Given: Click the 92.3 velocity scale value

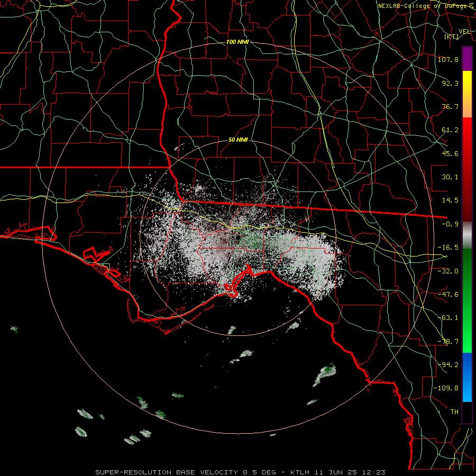Looking at the screenshot, I should tap(450, 83).
